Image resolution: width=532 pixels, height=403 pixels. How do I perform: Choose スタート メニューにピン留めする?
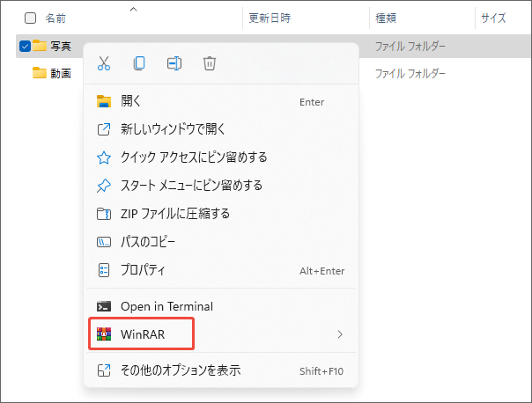221,186
